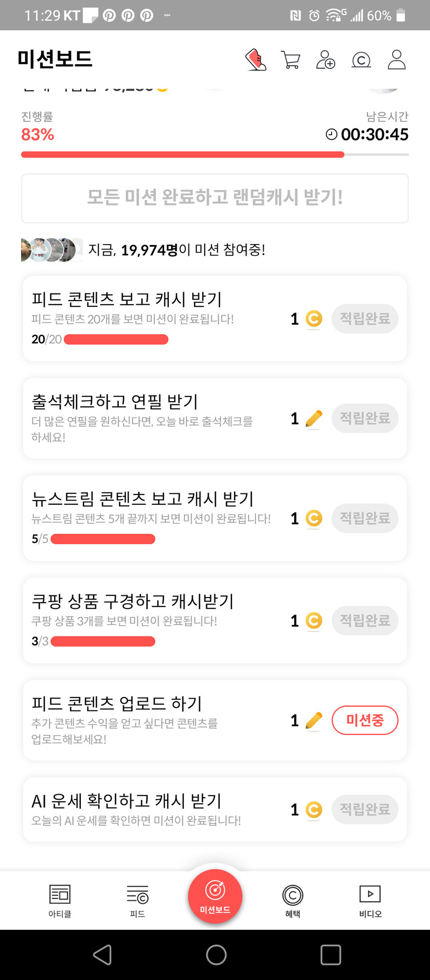The image size is (430, 980).
Task: Tap 모든 미션 완료하고 랜덤캐시 받기 button
Action: [x=214, y=198]
